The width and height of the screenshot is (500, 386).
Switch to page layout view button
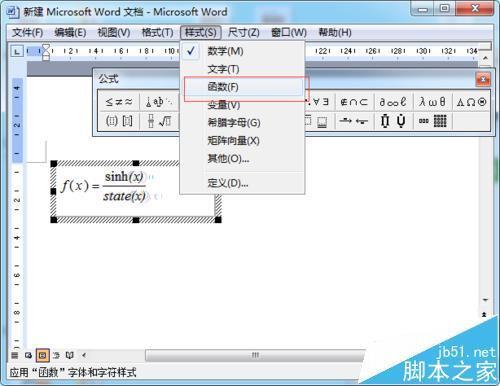pyautogui.click(x=42, y=355)
